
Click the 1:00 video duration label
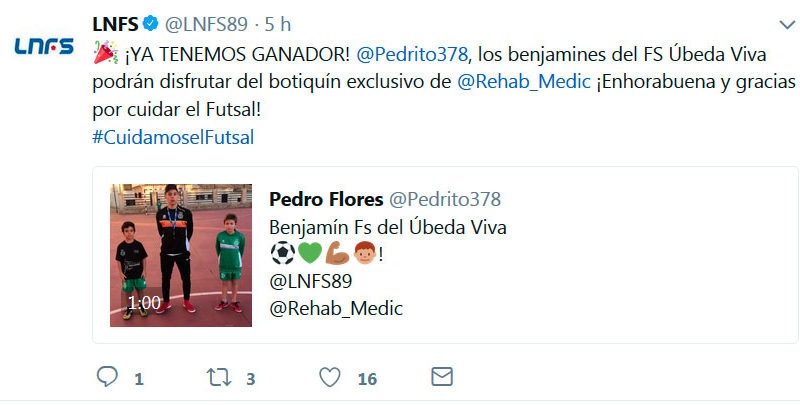pyautogui.click(x=144, y=303)
